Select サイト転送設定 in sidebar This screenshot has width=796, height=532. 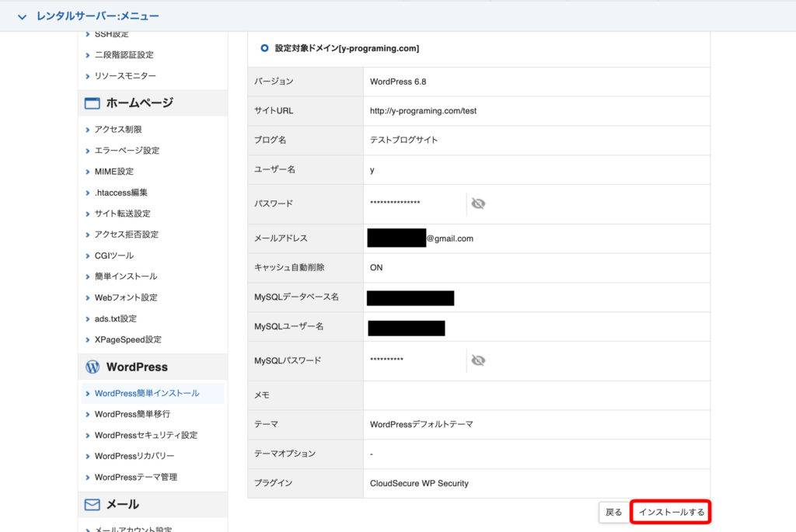[x=122, y=214]
